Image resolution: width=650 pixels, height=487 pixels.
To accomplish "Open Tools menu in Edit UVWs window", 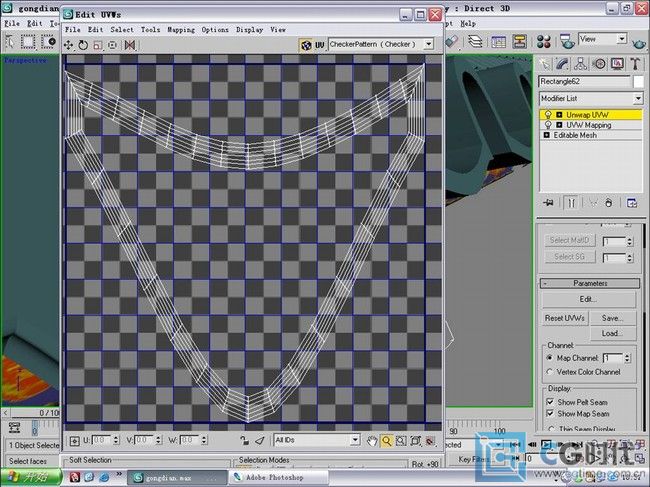I will pyautogui.click(x=150, y=29).
